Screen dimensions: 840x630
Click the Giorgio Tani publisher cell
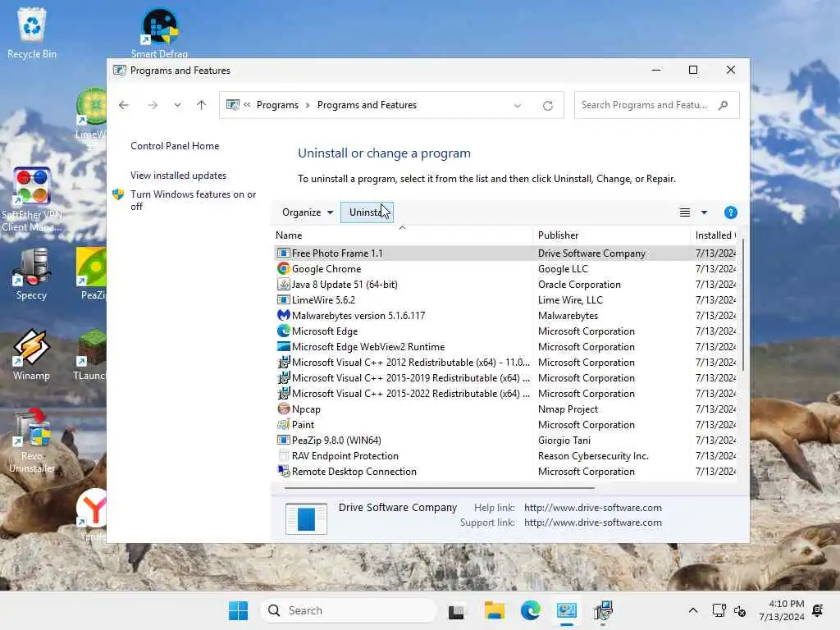point(564,441)
